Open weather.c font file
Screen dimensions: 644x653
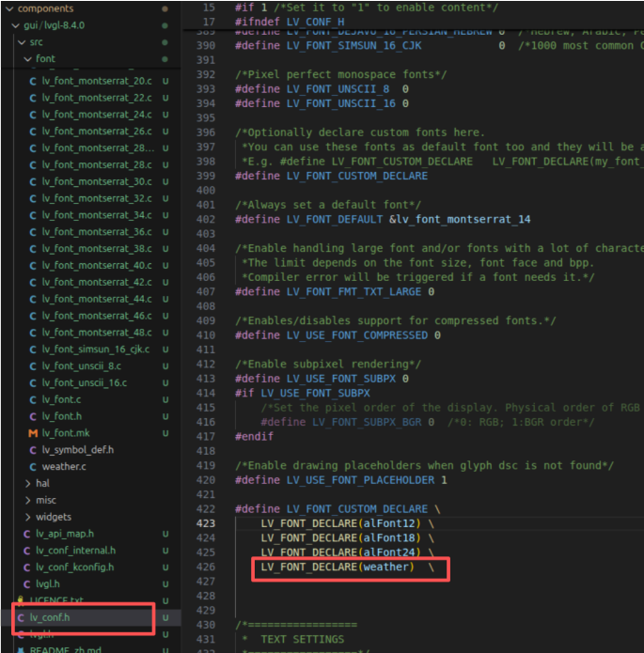(64, 466)
